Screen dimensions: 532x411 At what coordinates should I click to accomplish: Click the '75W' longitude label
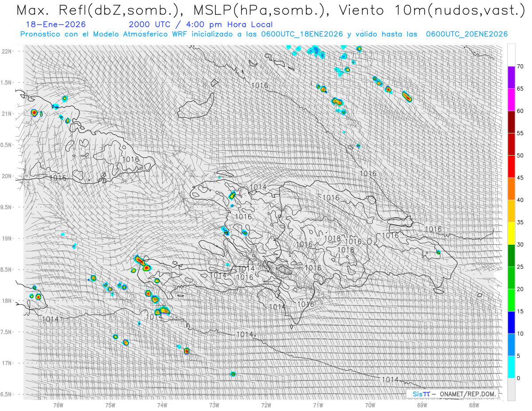click(x=110, y=405)
